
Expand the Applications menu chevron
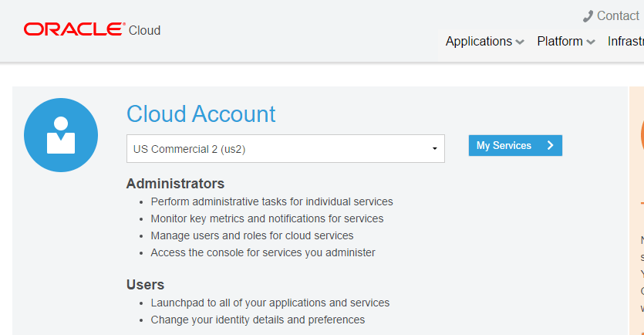tap(521, 42)
